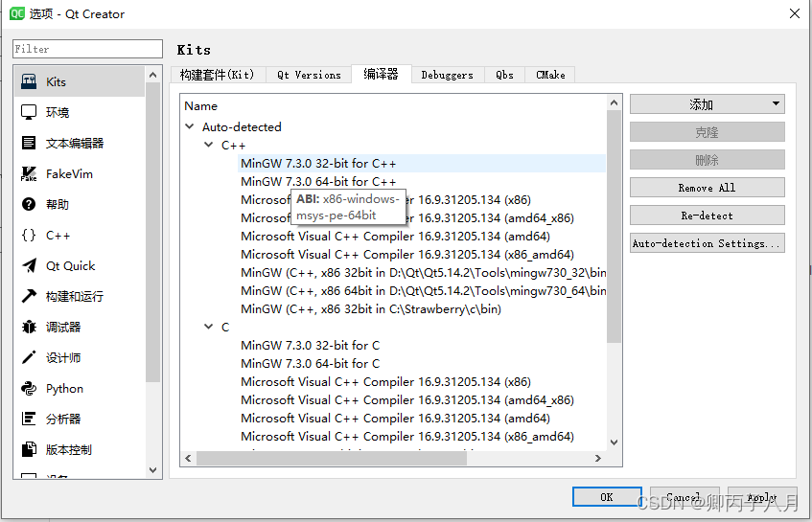Collapse the C compiler group
This screenshot has width=812, height=522.
(x=208, y=327)
